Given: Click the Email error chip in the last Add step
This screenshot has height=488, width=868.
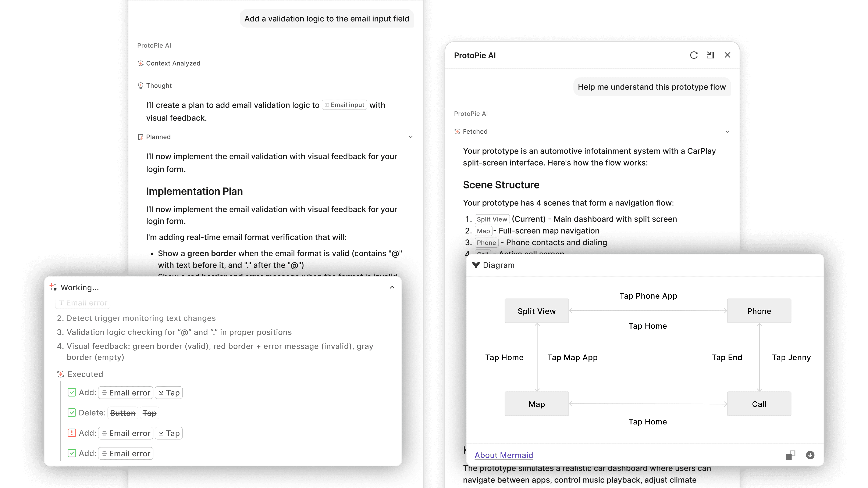Looking at the screenshot, I should tap(126, 453).
